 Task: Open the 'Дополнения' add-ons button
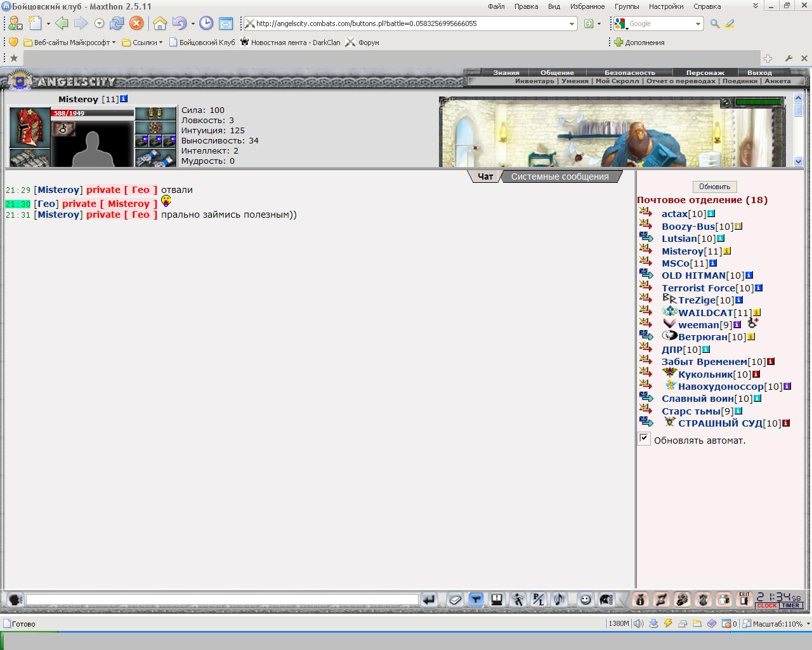[639, 43]
